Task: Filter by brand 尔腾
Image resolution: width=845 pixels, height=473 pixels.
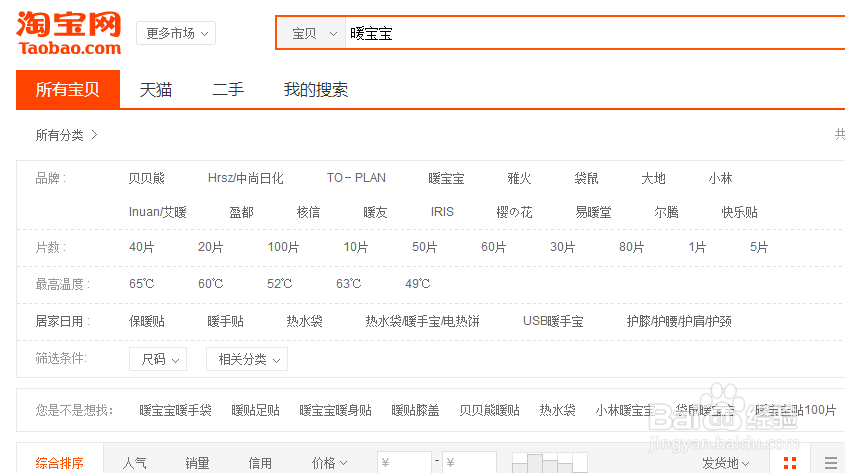Action: click(x=667, y=212)
